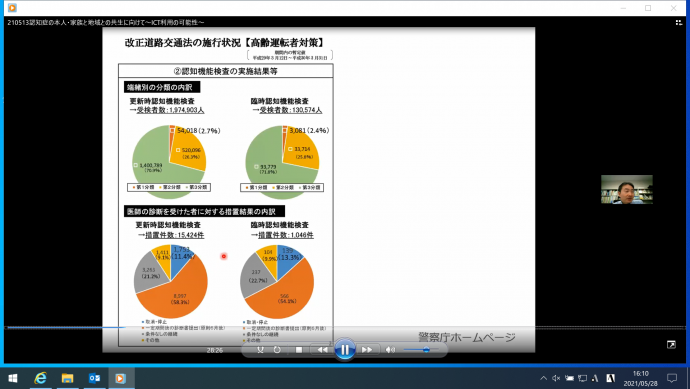Mute the player volume speaker icon
This screenshot has height=389, width=690.
(x=390, y=350)
